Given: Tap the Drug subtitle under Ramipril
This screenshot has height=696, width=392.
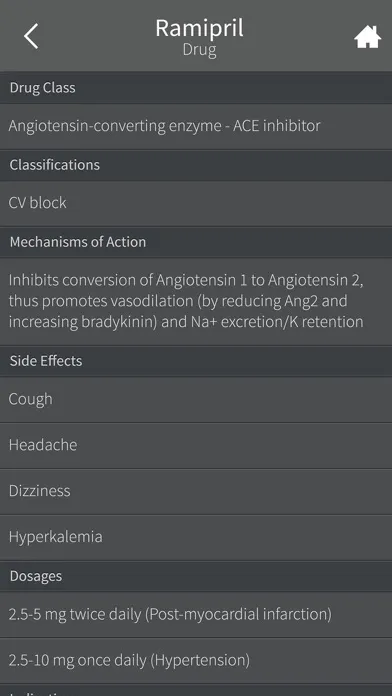Looking at the screenshot, I should point(199,50).
